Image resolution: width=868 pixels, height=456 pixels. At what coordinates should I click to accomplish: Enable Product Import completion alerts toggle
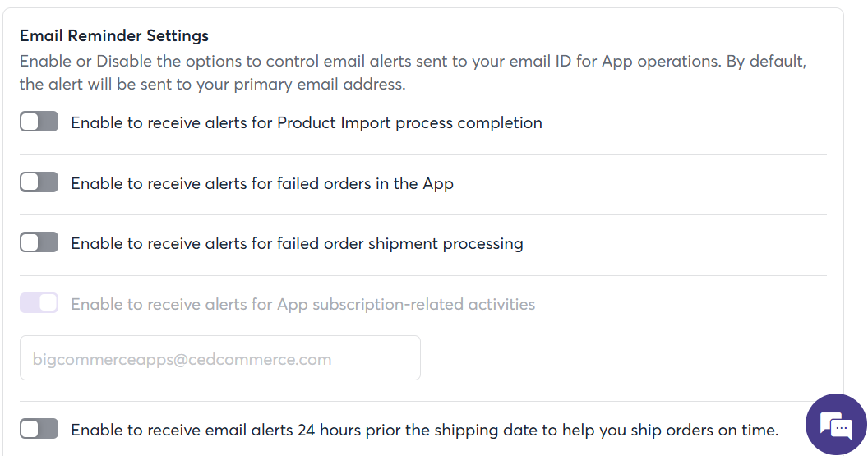click(39, 122)
